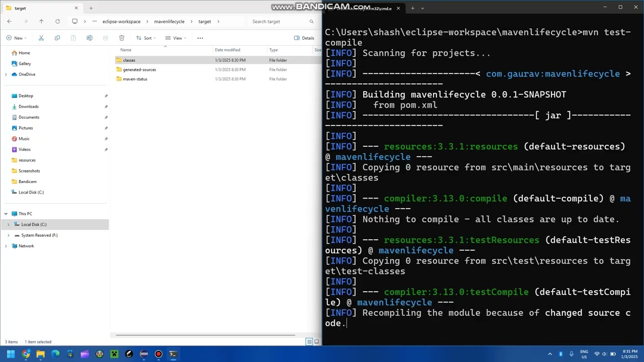Image resolution: width=644 pixels, height=362 pixels.
Task: Click the address bar ellipsis for hidden folders
Action: pyautogui.click(x=95, y=22)
